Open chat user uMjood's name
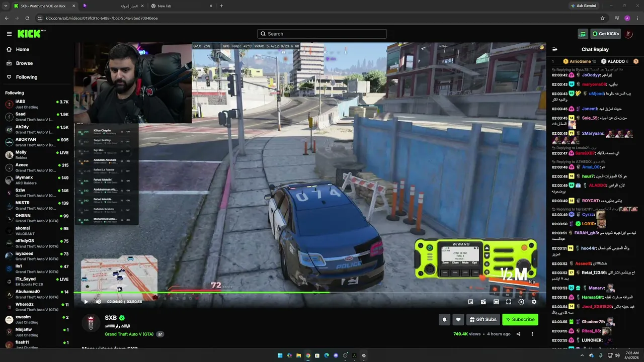The height and width of the screenshot is (362, 644). tap(596, 94)
